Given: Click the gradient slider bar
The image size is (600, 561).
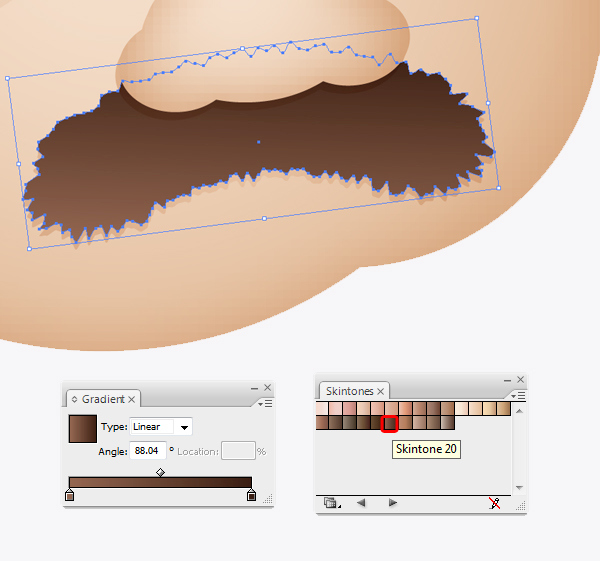Looking at the screenshot, I should click(x=160, y=482).
